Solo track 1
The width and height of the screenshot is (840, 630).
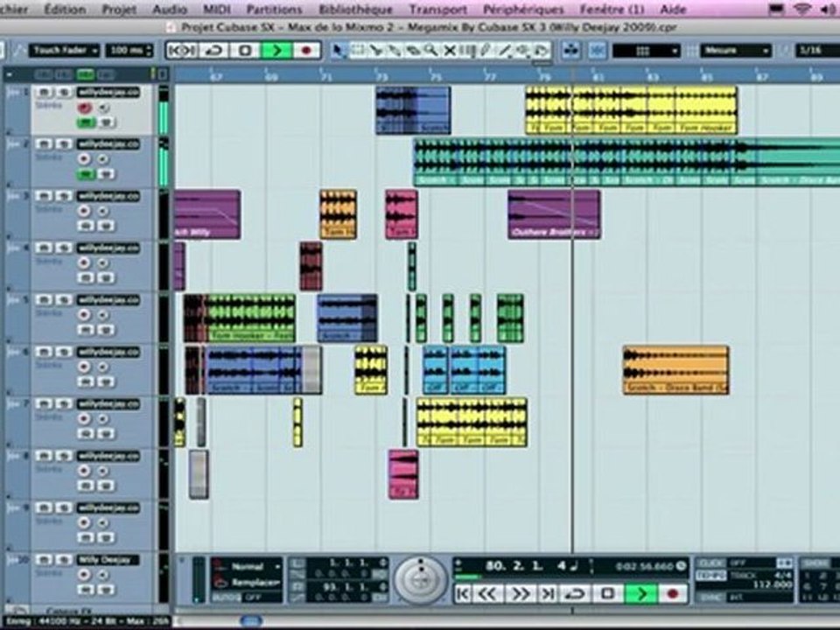click(64, 92)
